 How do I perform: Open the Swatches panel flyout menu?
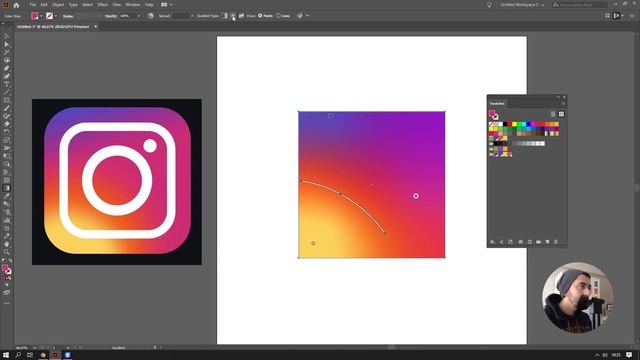coord(563,104)
